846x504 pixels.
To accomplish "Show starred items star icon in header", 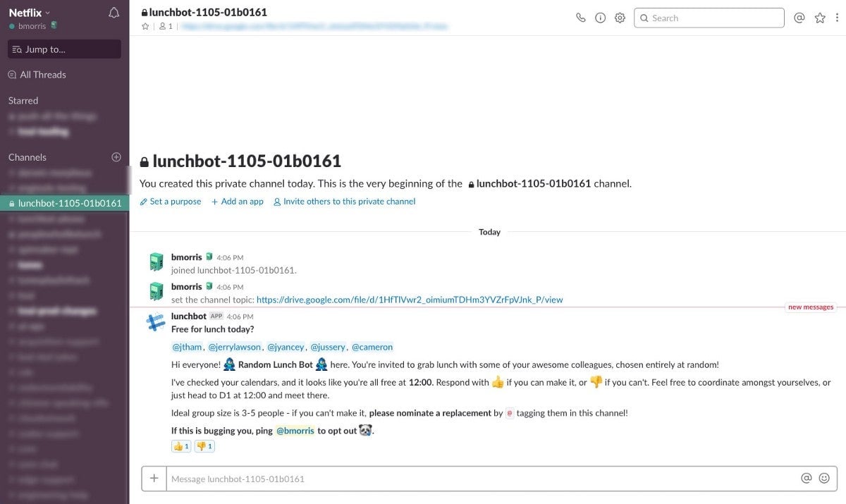I will point(820,18).
